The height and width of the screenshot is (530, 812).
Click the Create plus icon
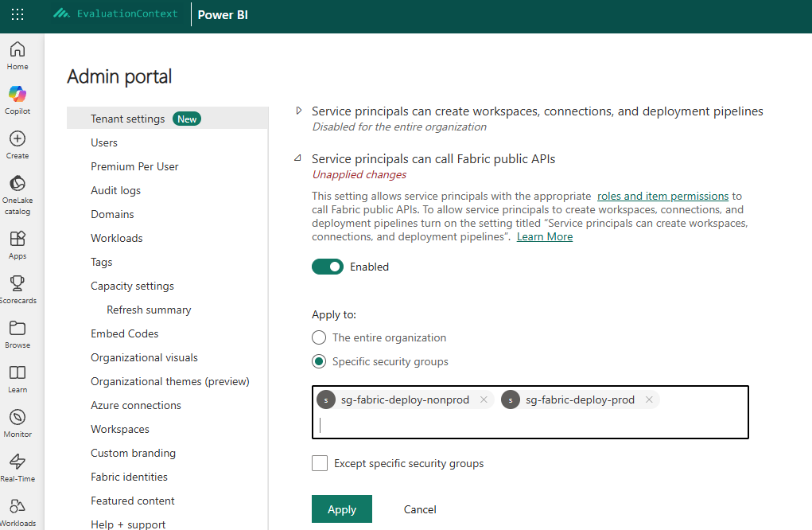tap(17, 138)
